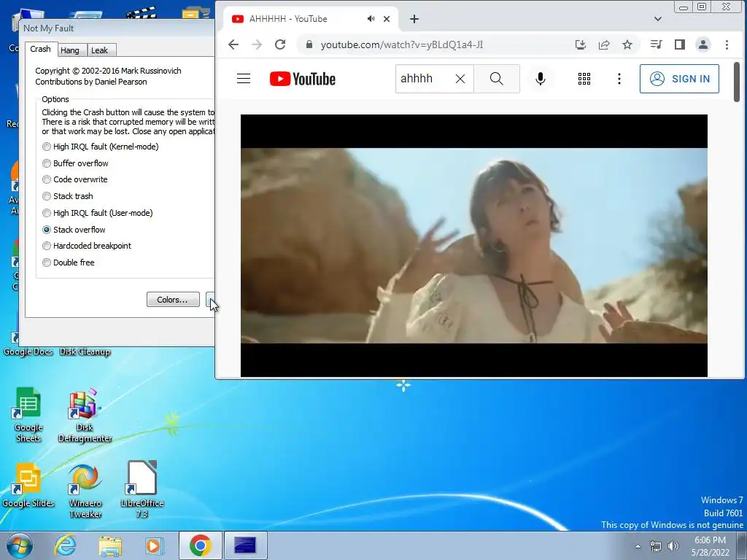Click the Colors... button

[x=173, y=300]
